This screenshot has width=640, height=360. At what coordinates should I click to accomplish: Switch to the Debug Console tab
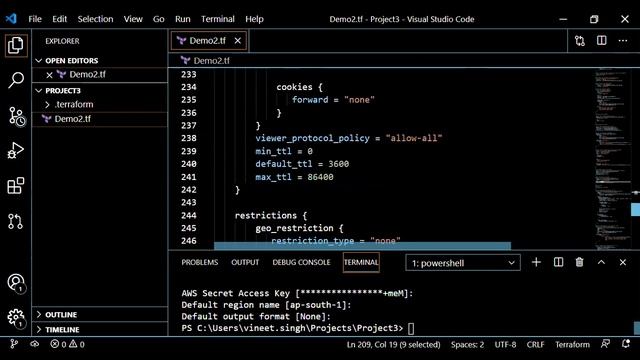point(301,262)
